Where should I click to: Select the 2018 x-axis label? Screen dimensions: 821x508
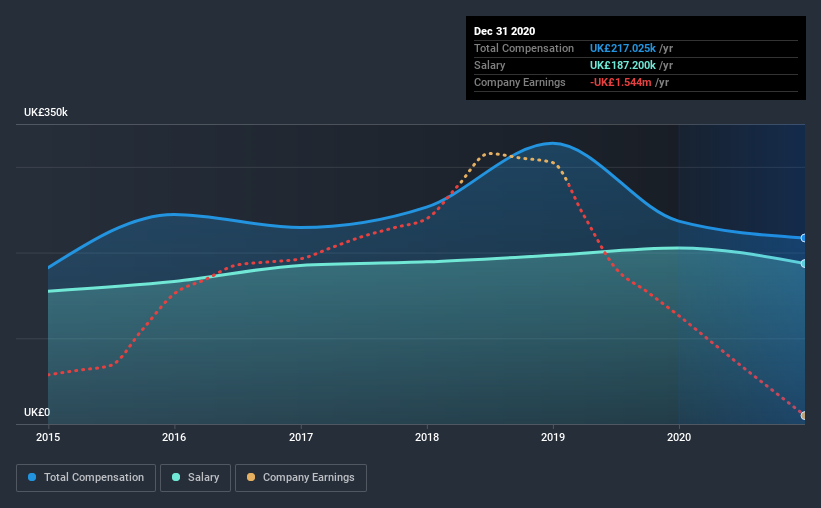tap(427, 437)
